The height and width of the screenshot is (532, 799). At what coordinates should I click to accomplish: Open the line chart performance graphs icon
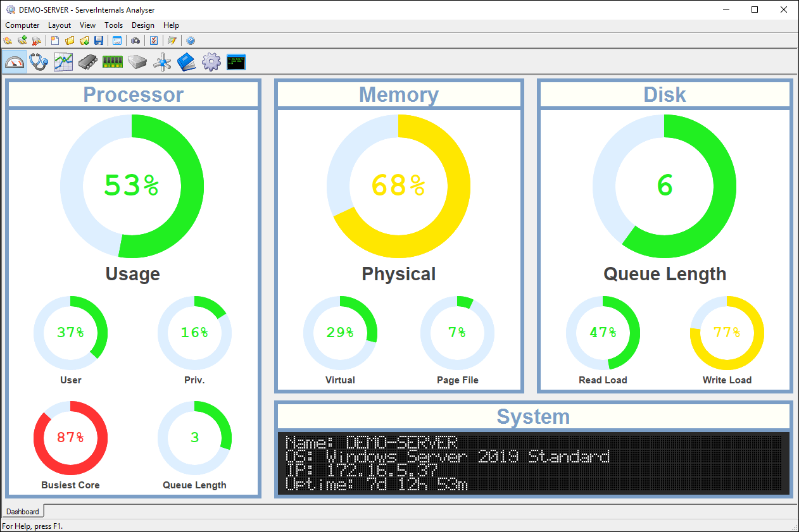tap(63, 62)
